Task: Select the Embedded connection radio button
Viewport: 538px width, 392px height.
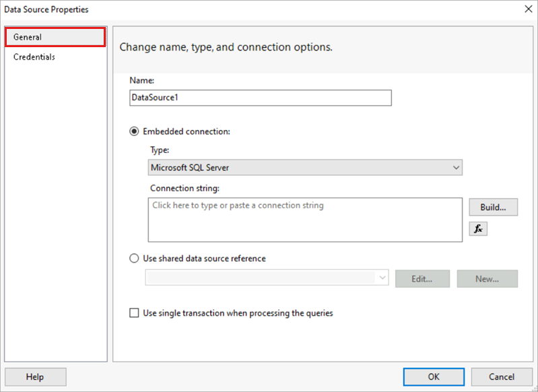Action: pyautogui.click(x=135, y=131)
